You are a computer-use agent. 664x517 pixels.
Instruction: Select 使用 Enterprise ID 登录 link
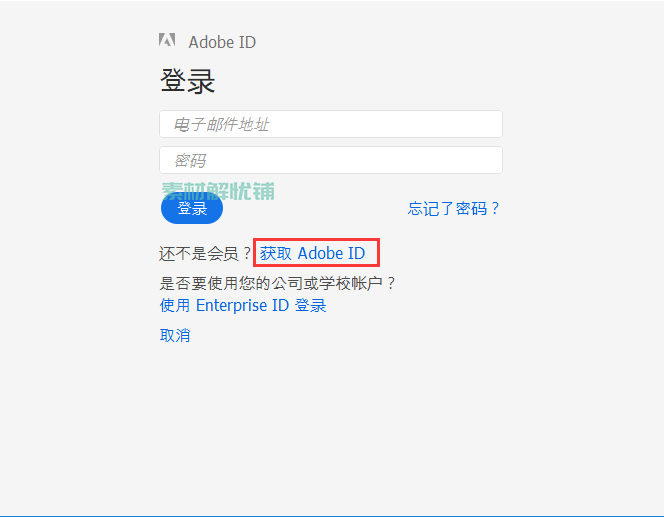click(x=243, y=305)
